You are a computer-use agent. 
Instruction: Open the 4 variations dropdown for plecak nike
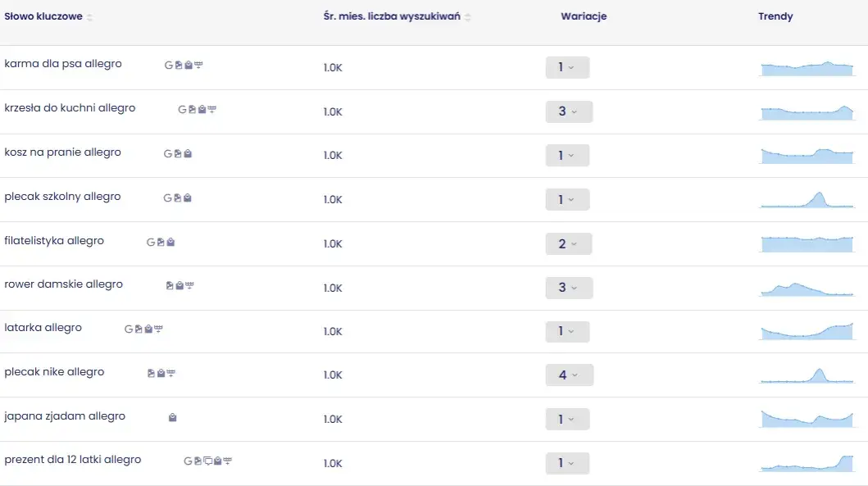click(569, 375)
